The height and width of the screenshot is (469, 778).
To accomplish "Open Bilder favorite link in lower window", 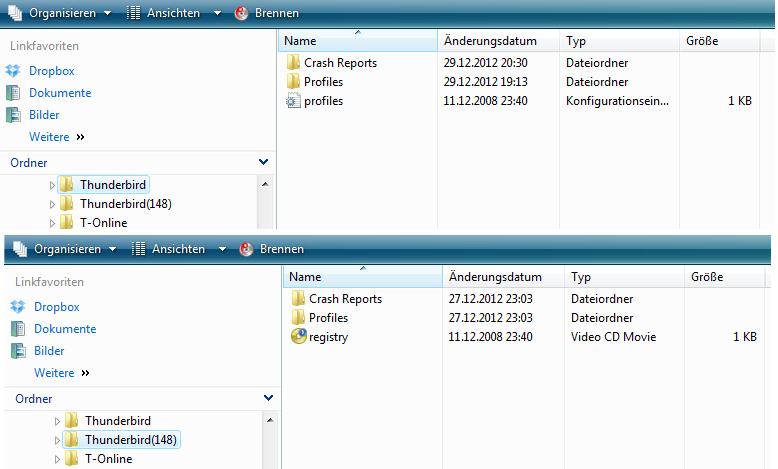I will coord(49,350).
